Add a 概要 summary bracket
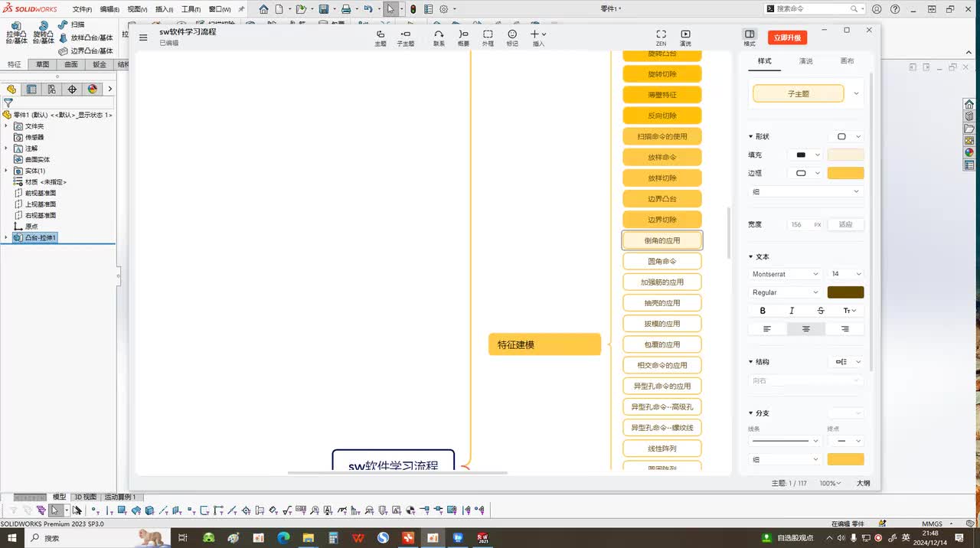980x548 pixels. 463,38
